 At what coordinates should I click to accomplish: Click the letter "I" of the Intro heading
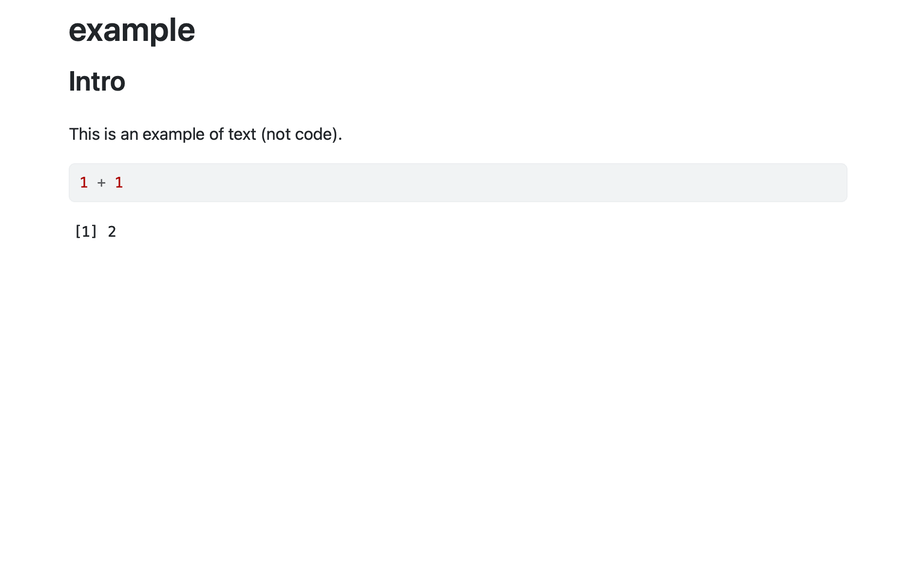tap(72, 81)
